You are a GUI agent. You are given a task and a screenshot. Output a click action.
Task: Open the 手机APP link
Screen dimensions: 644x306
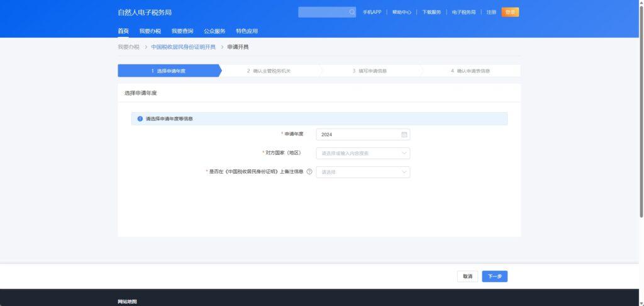[x=372, y=12]
